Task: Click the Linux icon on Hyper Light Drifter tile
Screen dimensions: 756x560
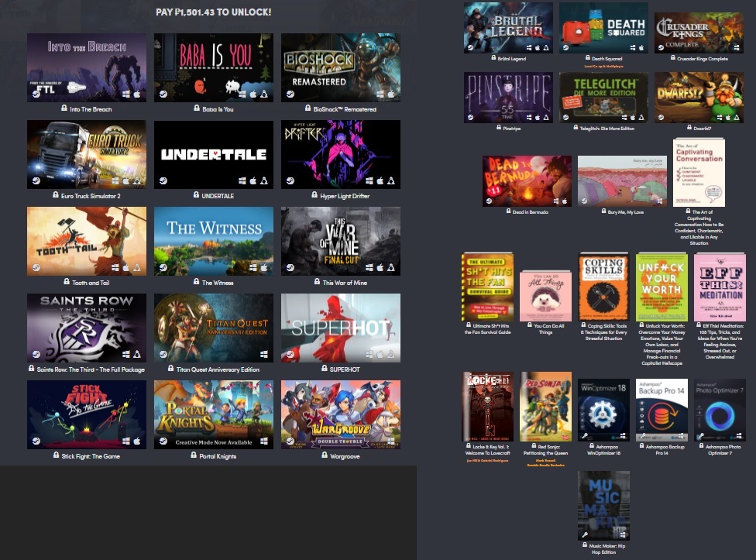Action: (391, 180)
